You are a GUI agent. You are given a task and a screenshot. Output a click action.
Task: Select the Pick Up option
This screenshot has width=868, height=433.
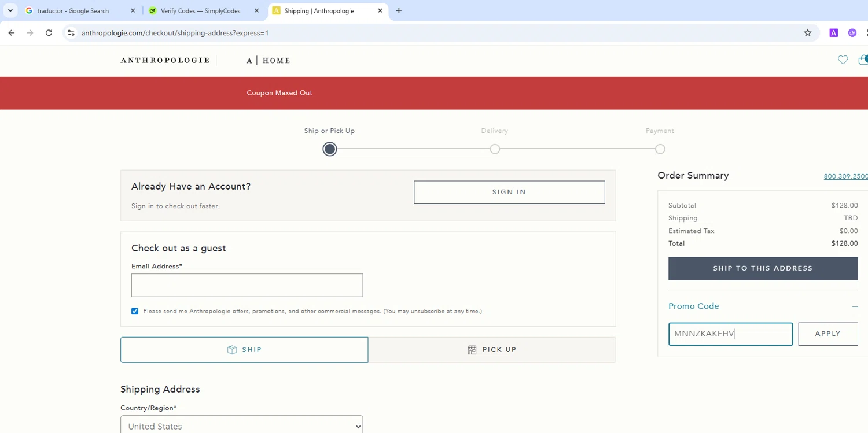coord(492,350)
